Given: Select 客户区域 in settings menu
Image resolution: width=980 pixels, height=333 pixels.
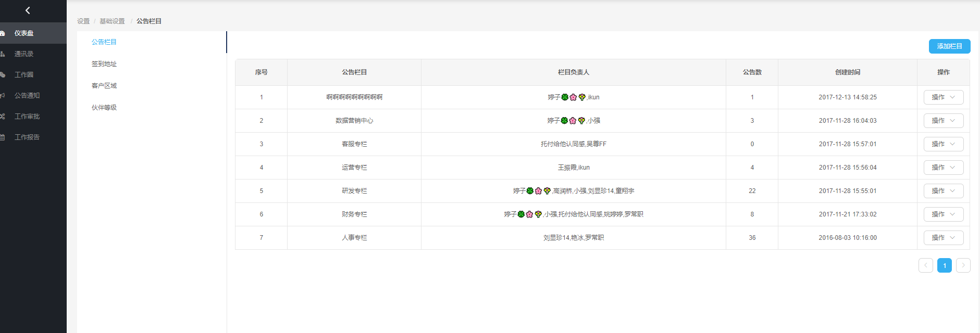Looking at the screenshot, I should pyautogui.click(x=104, y=86).
